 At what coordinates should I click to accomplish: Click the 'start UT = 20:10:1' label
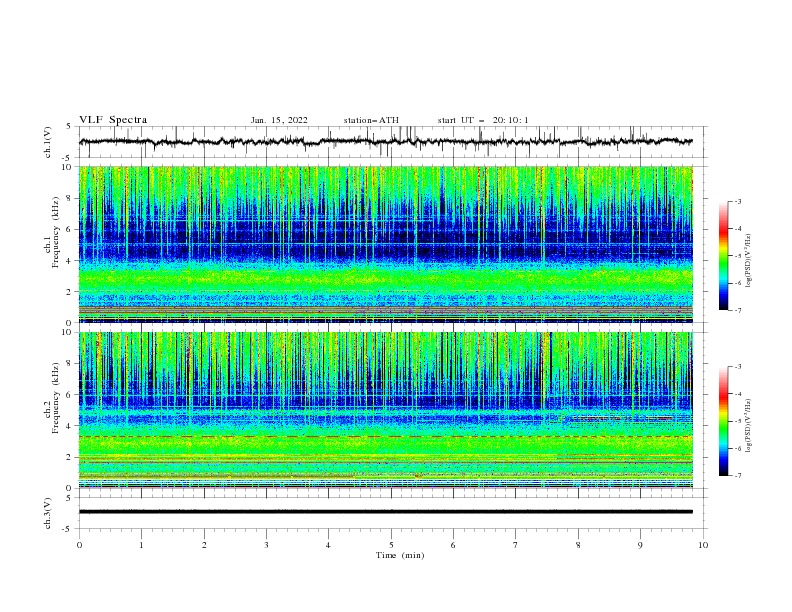pos(483,120)
